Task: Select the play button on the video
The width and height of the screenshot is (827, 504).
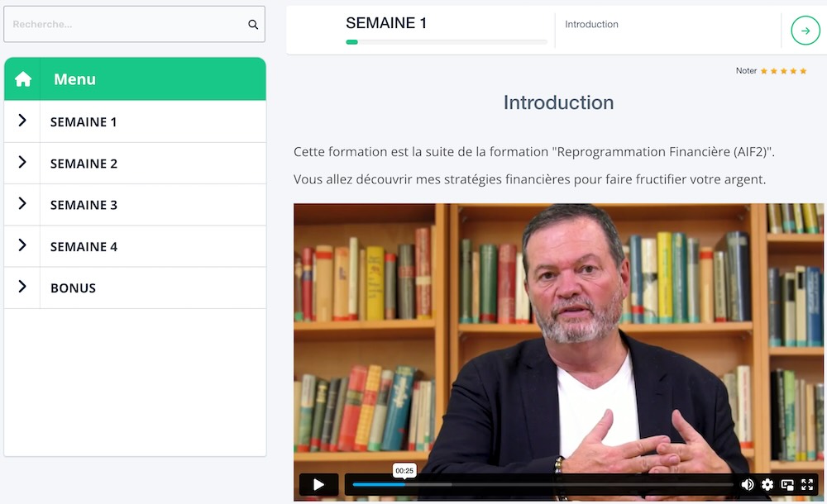Action: pos(318,484)
